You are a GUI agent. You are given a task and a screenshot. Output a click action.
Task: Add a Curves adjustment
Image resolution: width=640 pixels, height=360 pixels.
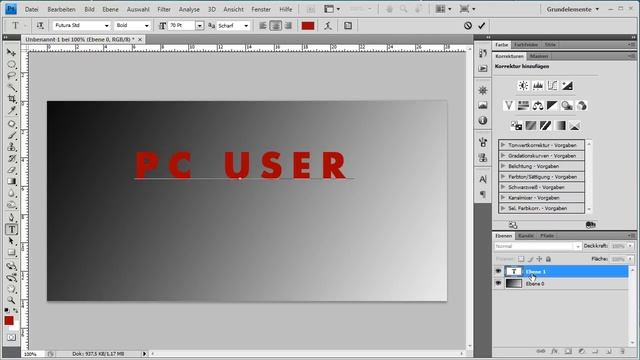552,85
